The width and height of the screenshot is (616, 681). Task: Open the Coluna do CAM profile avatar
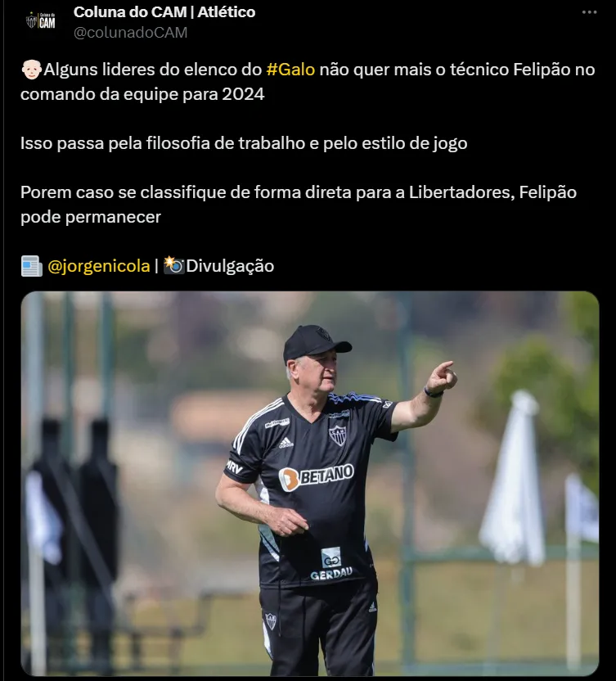pyautogui.click(x=40, y=20)
